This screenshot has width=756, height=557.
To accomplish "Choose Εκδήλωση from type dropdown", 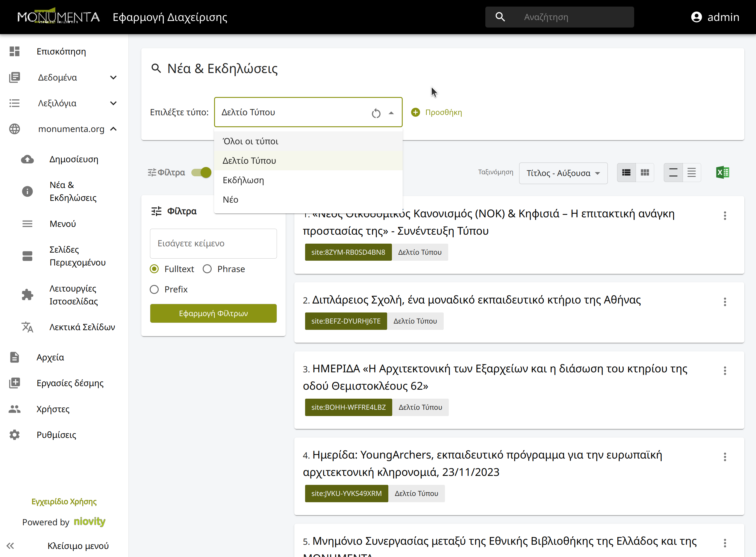I will pyautogui.click(x=308, y=180).
